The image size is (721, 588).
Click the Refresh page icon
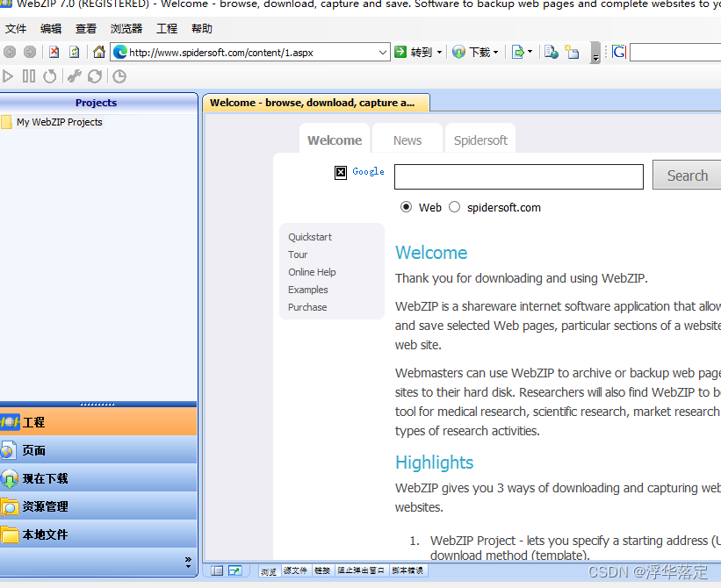click(75, 52)
